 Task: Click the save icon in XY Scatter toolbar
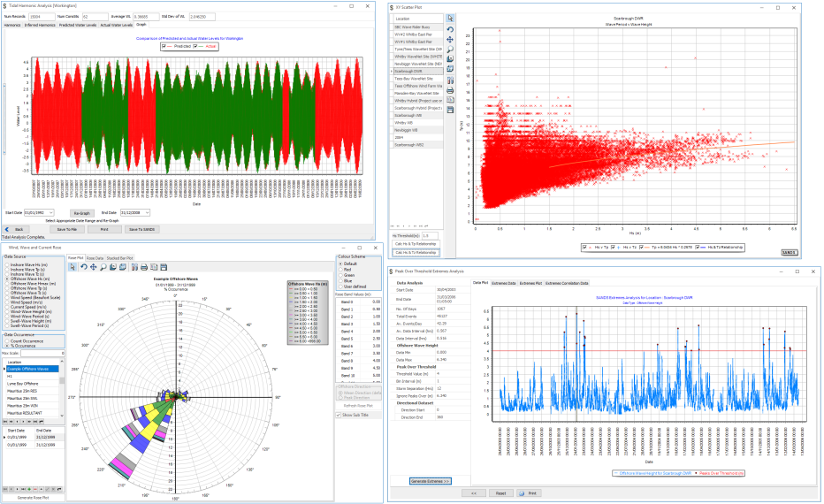[450, 110]
